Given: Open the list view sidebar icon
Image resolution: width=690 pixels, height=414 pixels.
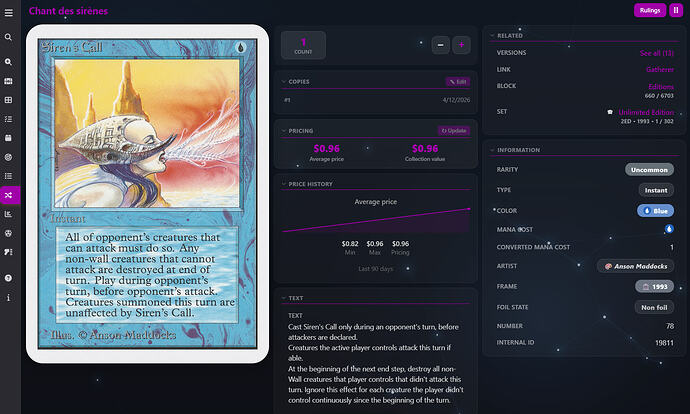Looking at the screenshot, I should [8, 176].
